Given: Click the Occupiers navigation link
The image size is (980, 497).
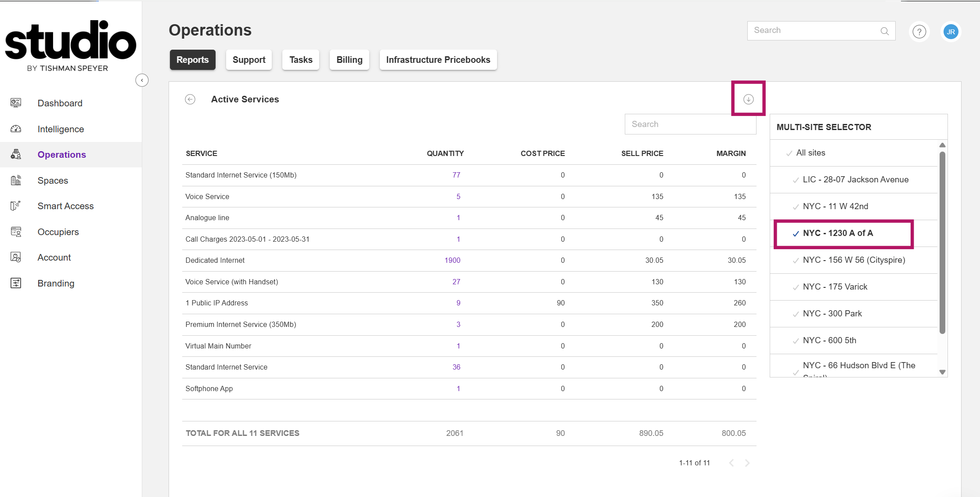Looking at the screenshot, I should click(58, 232).
